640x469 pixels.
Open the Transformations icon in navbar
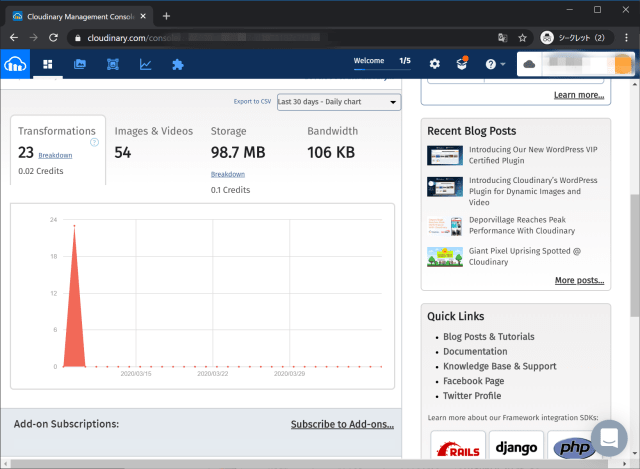point(113,64)
